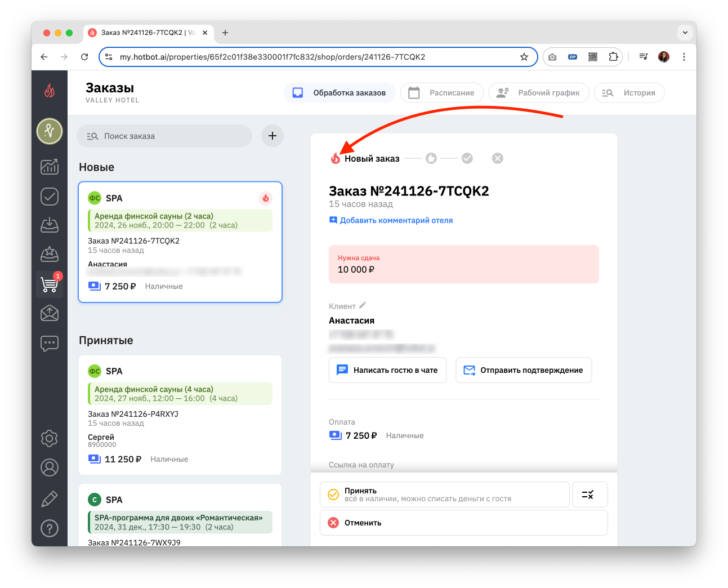728x588 pixels.
Task: Expand the tab search dropdown chevron
Action: 685,33
